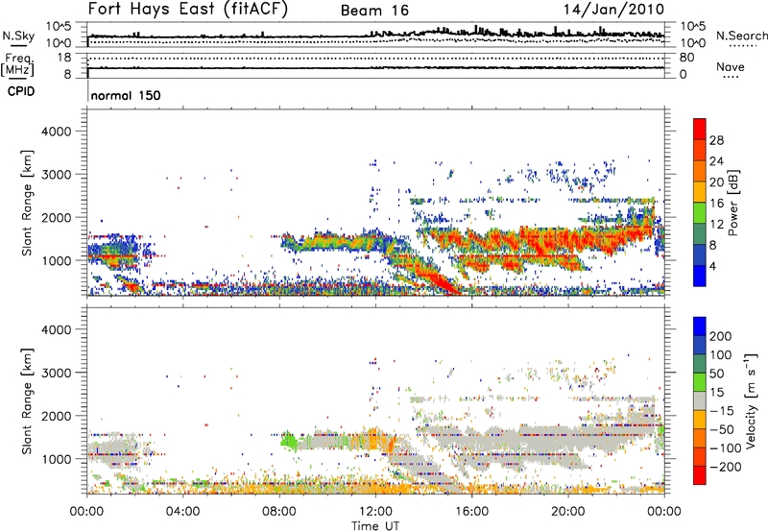Click the date '14/Jan/2010'

[x=613, y=9]
